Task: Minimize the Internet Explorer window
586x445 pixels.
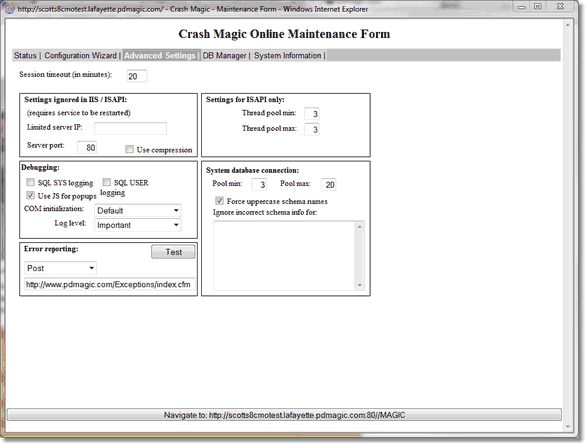Action: [522, 7]
